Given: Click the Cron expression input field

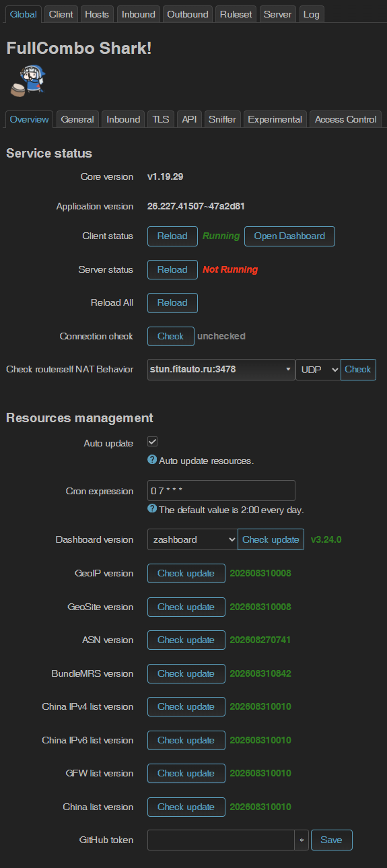Looking at the screenshot, I should (x=221, y=491).
